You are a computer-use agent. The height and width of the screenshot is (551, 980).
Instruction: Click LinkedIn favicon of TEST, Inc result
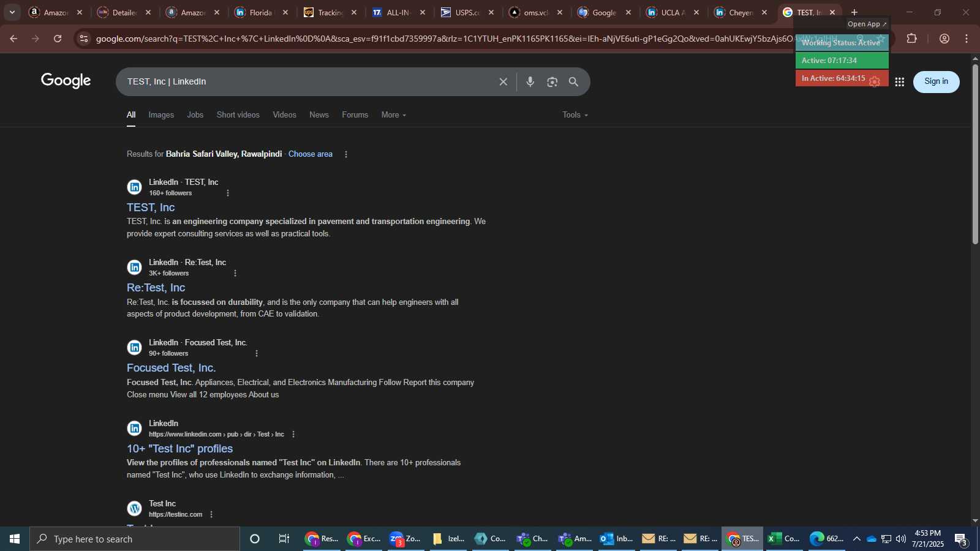134,187
